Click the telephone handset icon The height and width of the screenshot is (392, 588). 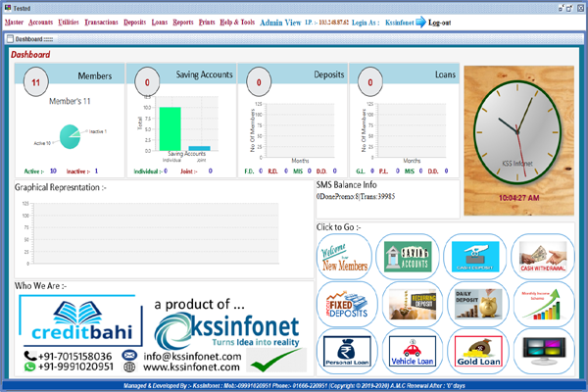point(29,355)
